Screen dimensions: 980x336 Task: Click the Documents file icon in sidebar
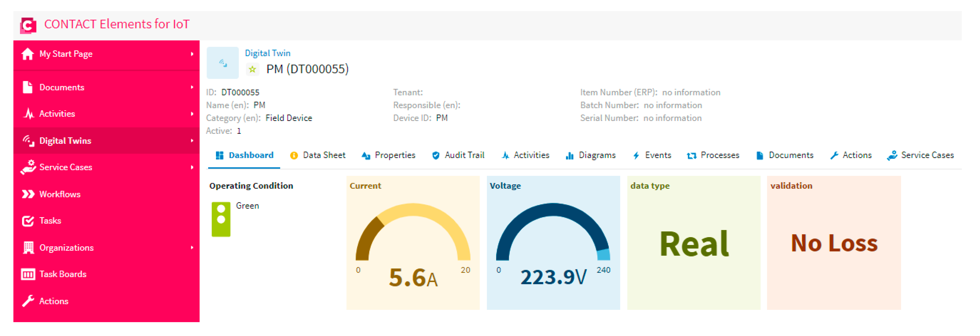click(27, 87)
